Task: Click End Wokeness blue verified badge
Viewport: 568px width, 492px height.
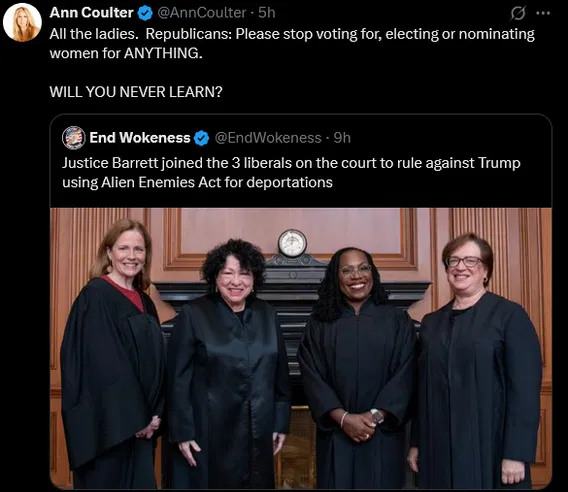Action: 201,138
